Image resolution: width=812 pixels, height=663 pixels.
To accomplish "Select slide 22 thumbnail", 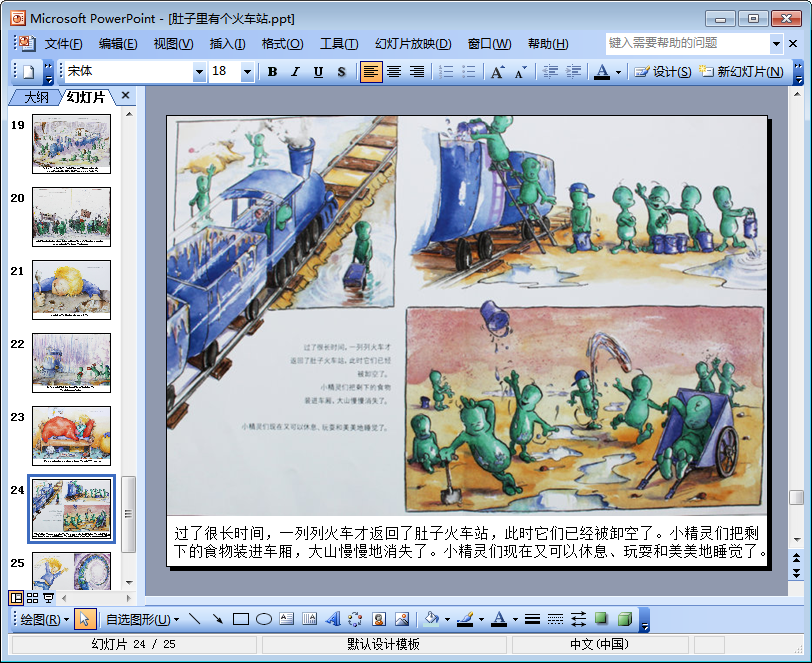I will click(x=71, y=363).
